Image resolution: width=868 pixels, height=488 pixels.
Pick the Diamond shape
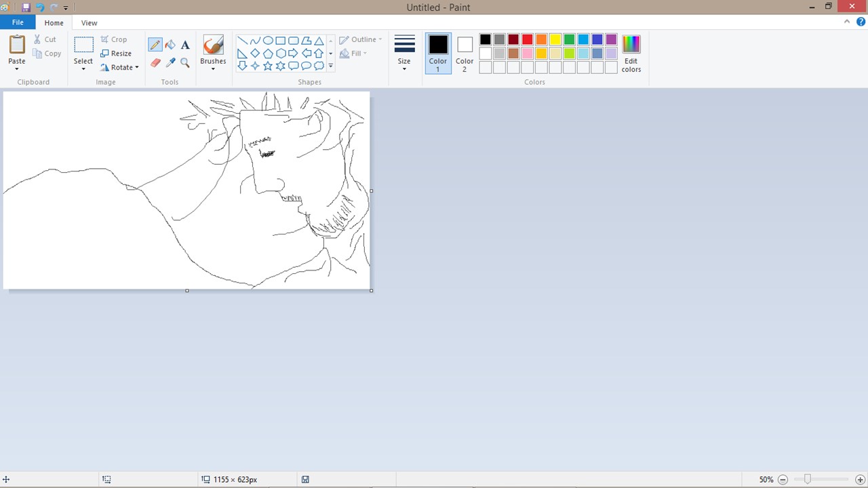255,54
